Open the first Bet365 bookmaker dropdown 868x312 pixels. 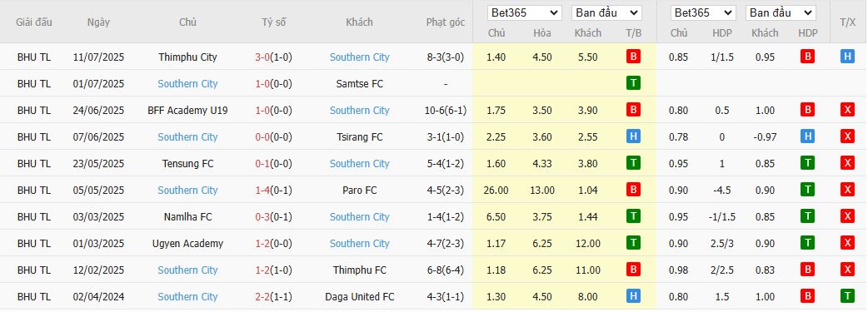pyautogui.click(x=524, y=12)
